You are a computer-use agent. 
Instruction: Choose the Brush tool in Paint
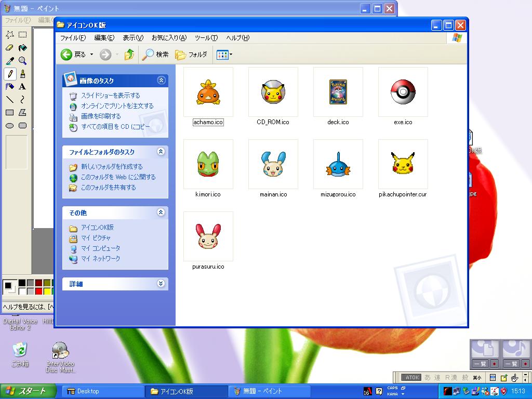tap(23, 74)
